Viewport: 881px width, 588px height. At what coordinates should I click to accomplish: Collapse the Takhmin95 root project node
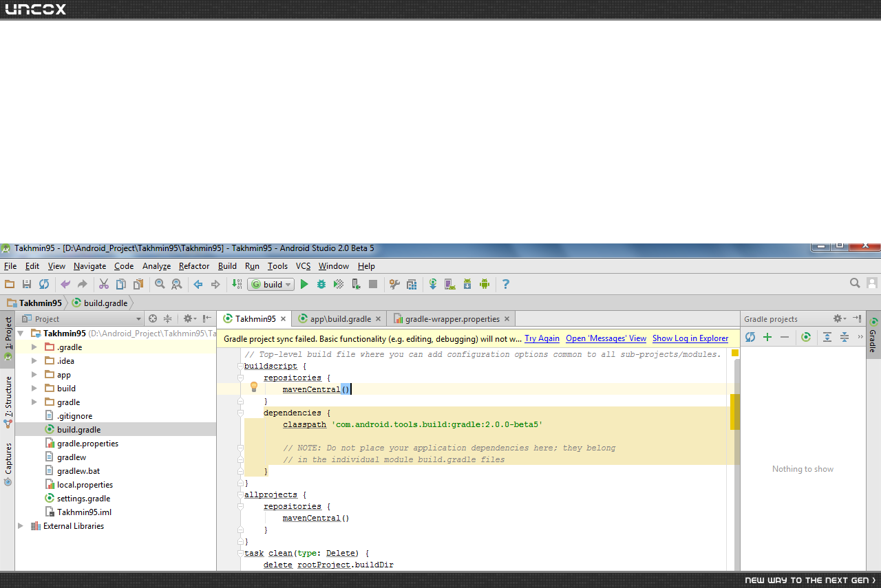click(x=21, y=334)
